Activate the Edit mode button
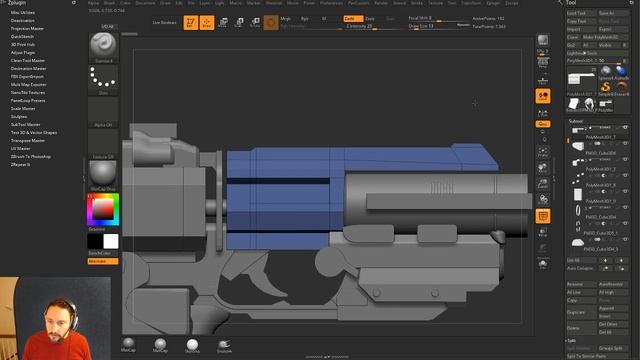640x360 pixels. [x=190, y=22]
